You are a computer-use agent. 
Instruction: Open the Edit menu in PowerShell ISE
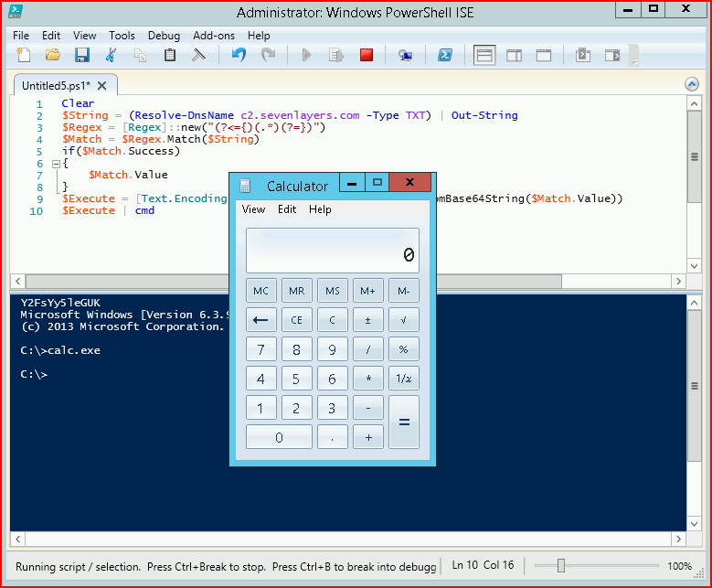(x=51, y=36)
